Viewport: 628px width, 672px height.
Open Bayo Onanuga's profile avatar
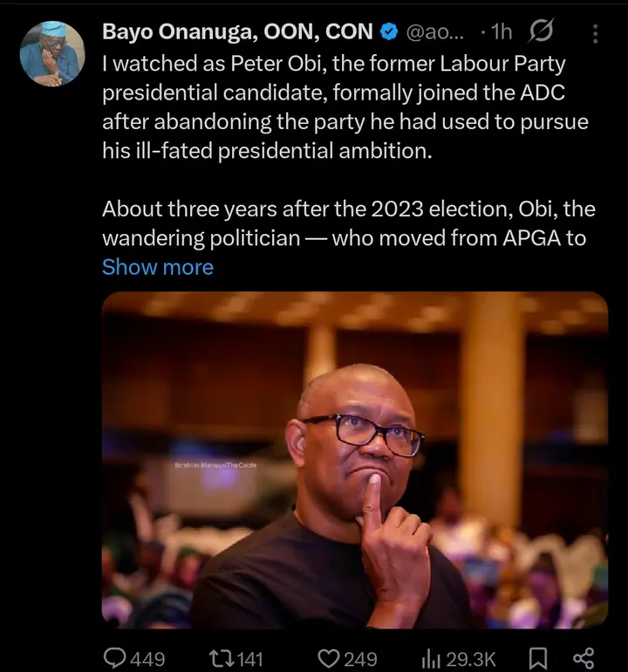click(x=51, y=53)
